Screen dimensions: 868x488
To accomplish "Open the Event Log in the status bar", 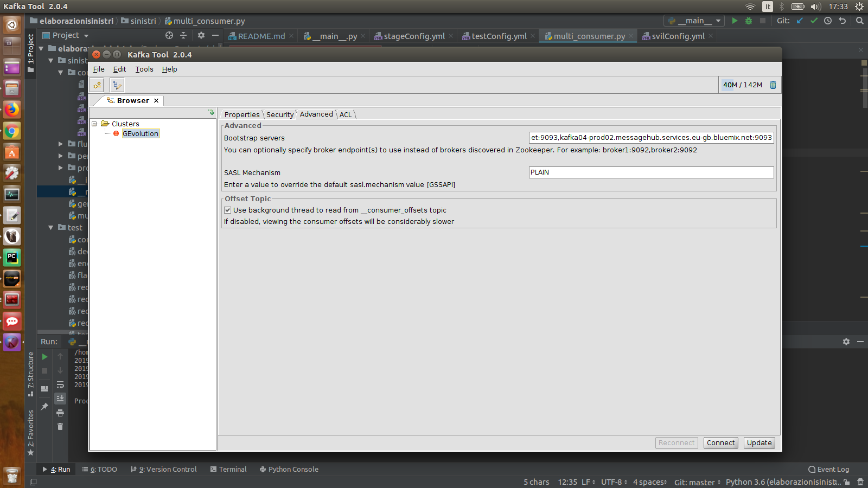I will 828,469.
